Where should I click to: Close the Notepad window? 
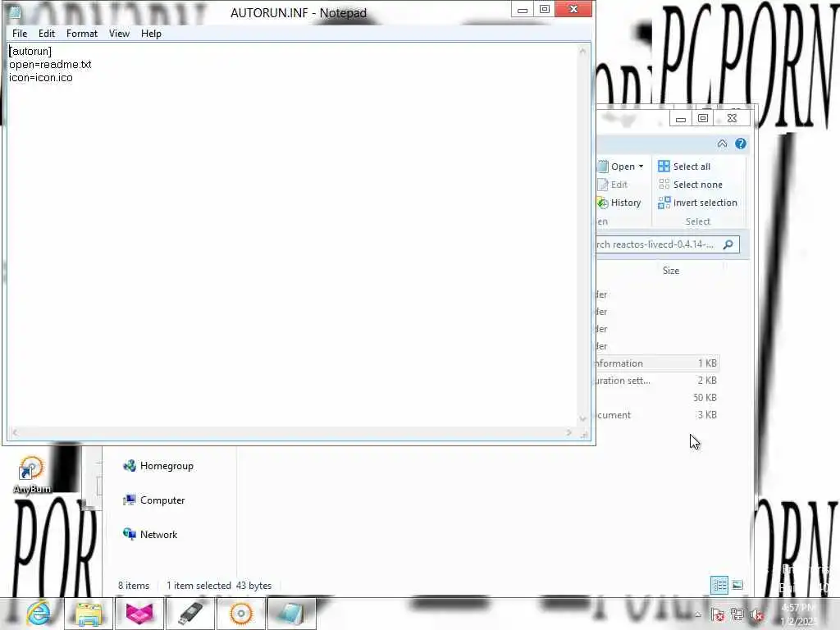click(x=573, y=10)
